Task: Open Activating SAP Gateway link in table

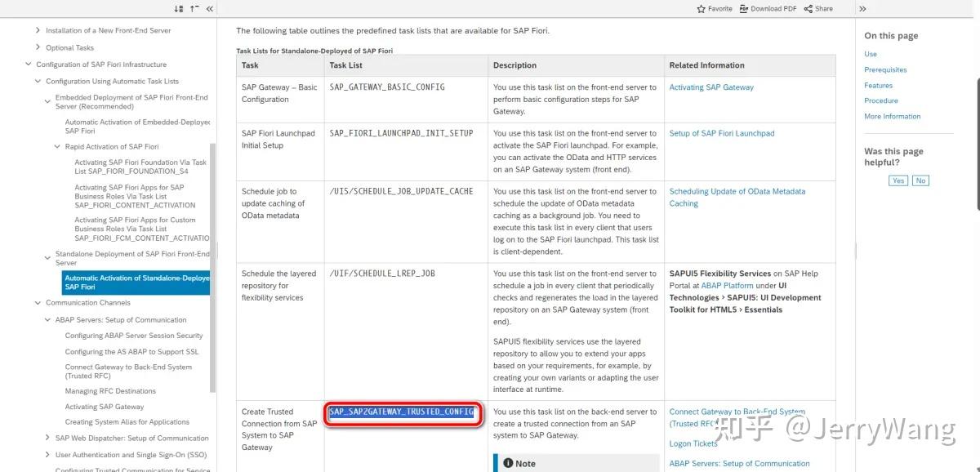Action: pyautogui.click(x=711, y=87)
